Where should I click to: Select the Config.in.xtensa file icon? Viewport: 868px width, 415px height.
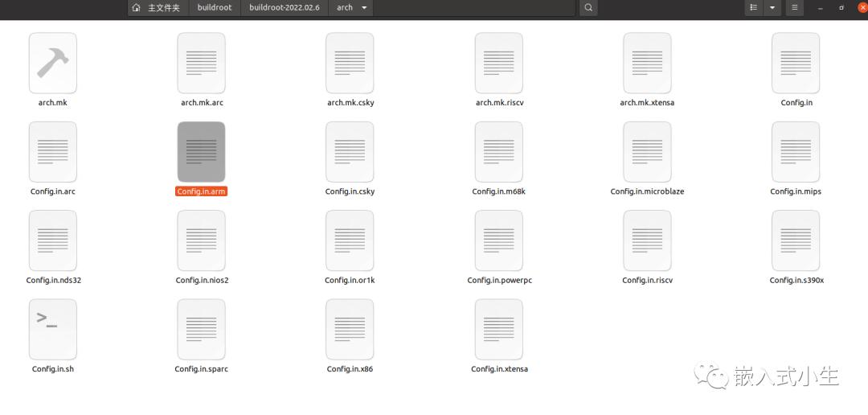coord(499,329)
